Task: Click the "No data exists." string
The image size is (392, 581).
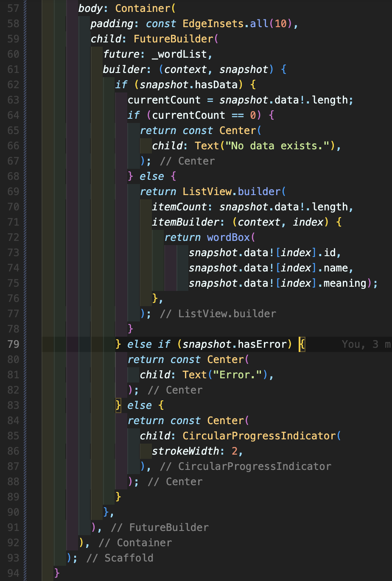Action: (277, 145)
